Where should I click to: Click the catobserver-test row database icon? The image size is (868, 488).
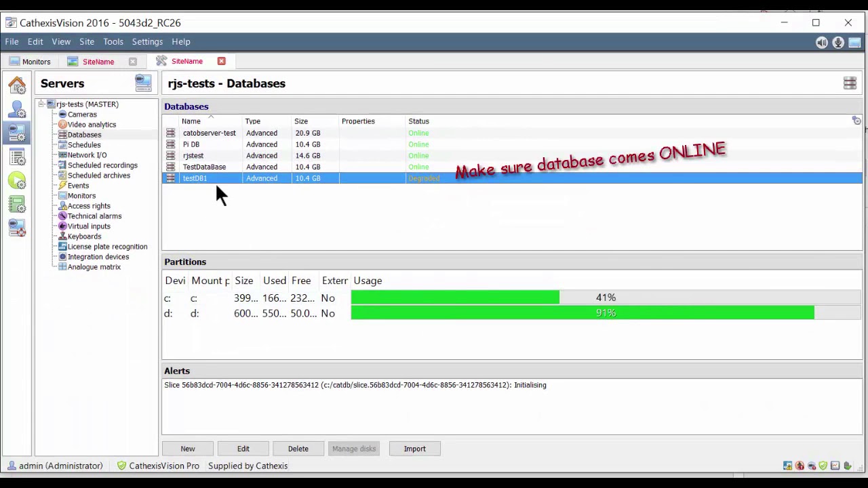click(170, 133)
